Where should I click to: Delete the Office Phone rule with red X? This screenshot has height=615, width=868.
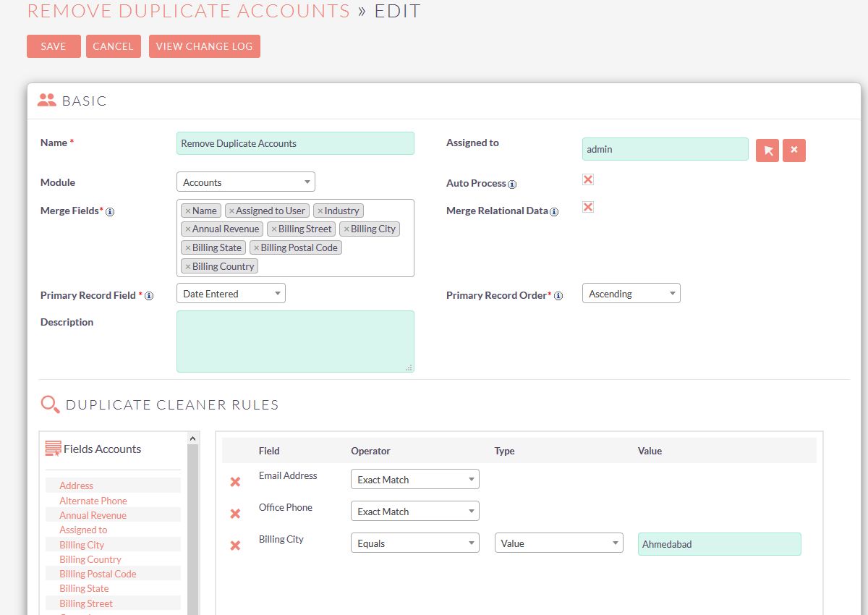[235, 512]
